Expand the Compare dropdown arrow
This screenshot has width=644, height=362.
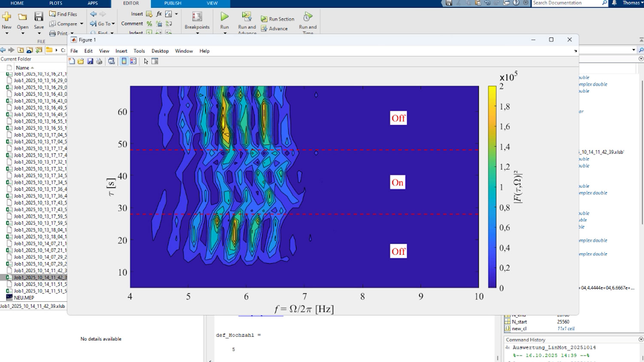[82, 24]
